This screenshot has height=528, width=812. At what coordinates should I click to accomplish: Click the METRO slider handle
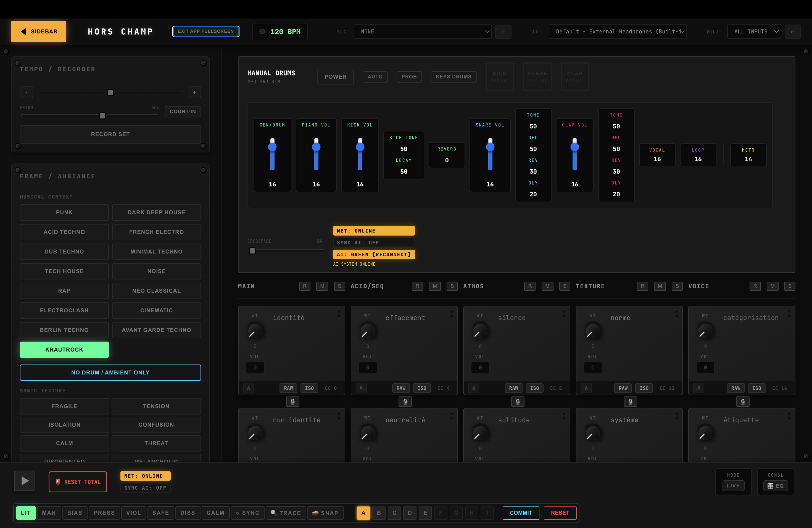point(102,116)
